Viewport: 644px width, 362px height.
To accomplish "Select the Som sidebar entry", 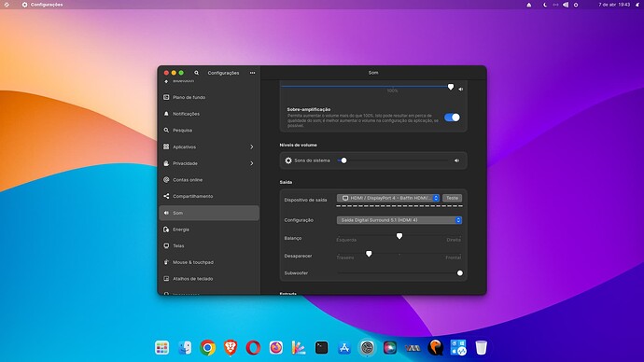I will [x=209, y=213].
